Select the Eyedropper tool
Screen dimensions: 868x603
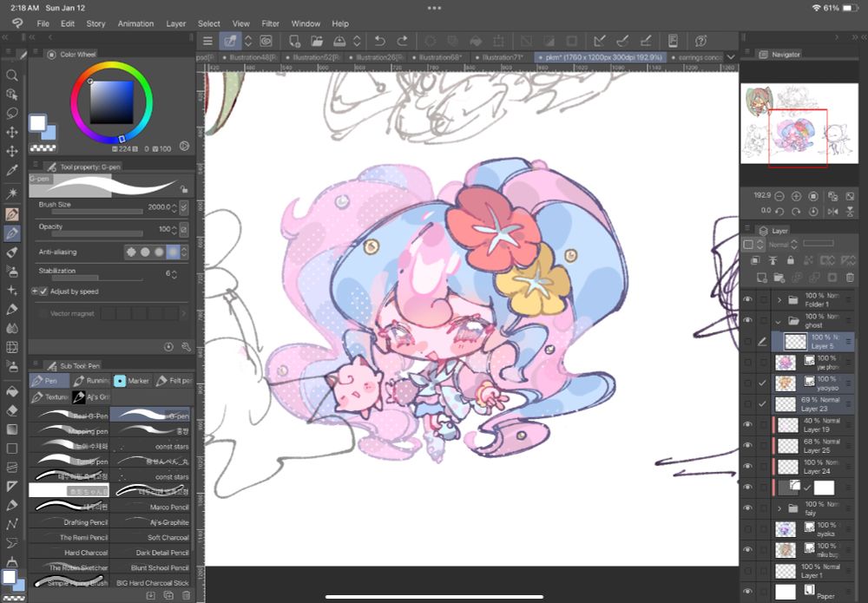[x=11, y=170]
